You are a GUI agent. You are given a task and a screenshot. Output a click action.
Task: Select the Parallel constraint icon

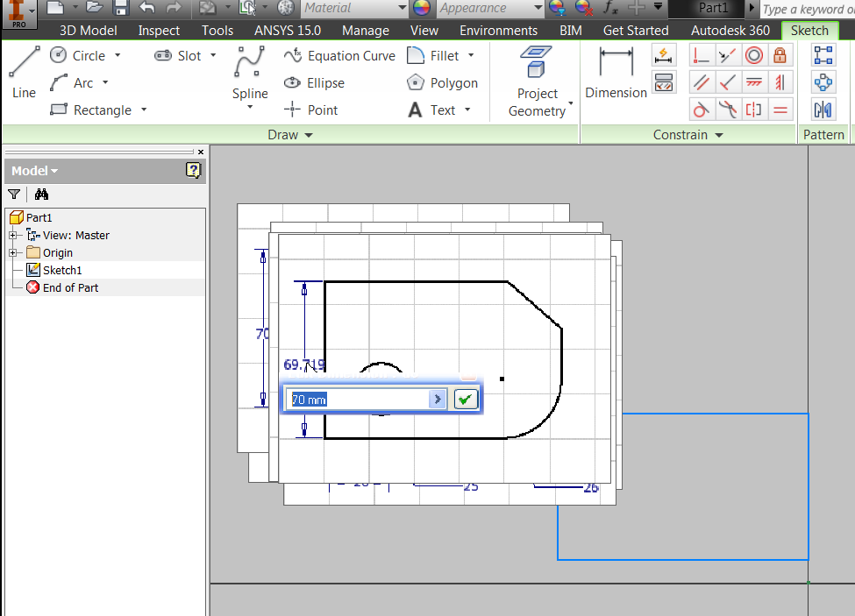701,82
